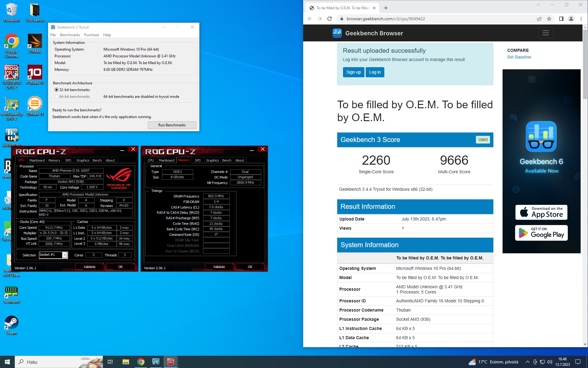This screenshot has height=368, width=588.
Task: Bookmark this page with star icon
Action: point(549,19)
